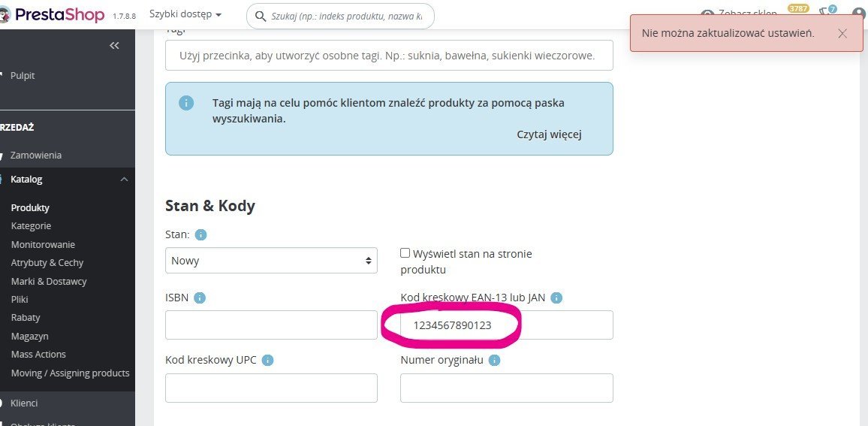
Task: Go to Atrybuty & Cechy menu item
Action: pyautogui.click(x=47, y=262)
